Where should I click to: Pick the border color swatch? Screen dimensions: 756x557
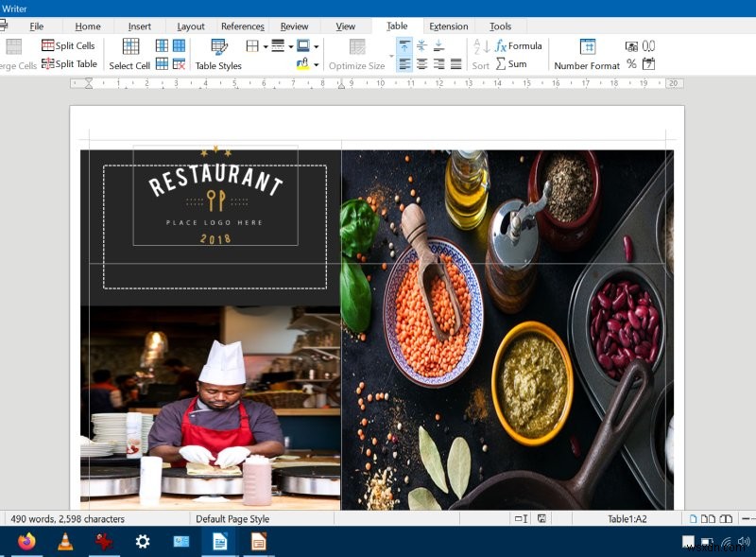(304, 45)
